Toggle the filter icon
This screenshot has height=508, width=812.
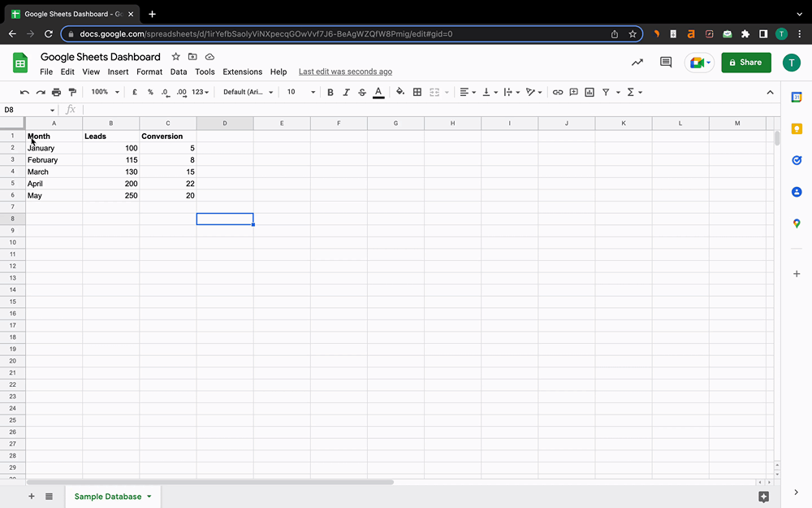(606, 93)
